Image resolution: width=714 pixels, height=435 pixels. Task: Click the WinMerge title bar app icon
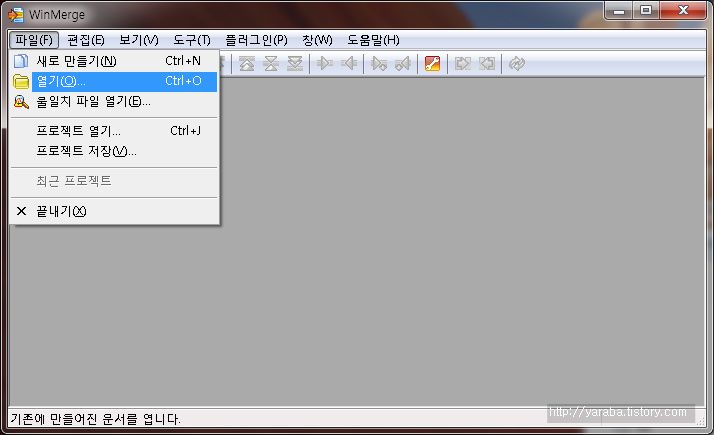tap(15, 15)
